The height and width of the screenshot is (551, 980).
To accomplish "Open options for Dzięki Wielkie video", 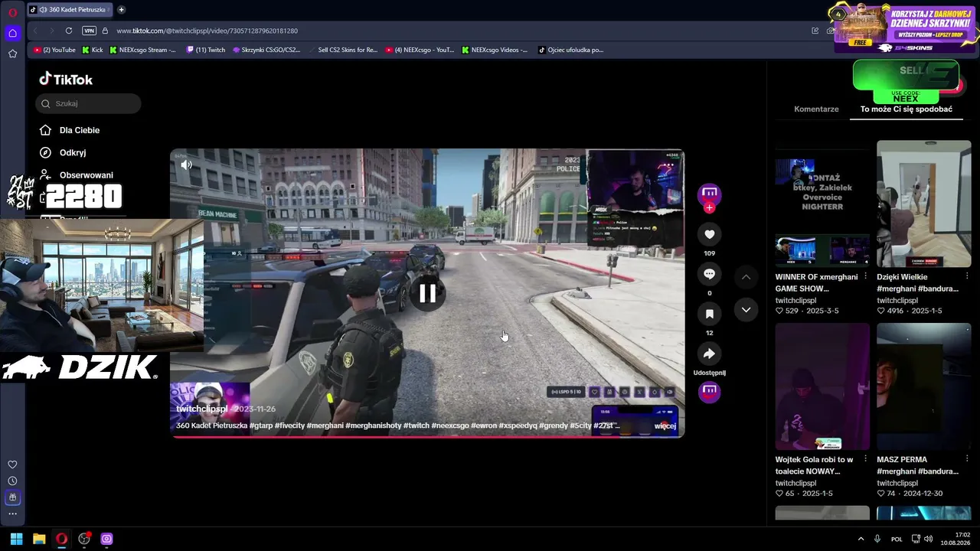I will (967, 276).
